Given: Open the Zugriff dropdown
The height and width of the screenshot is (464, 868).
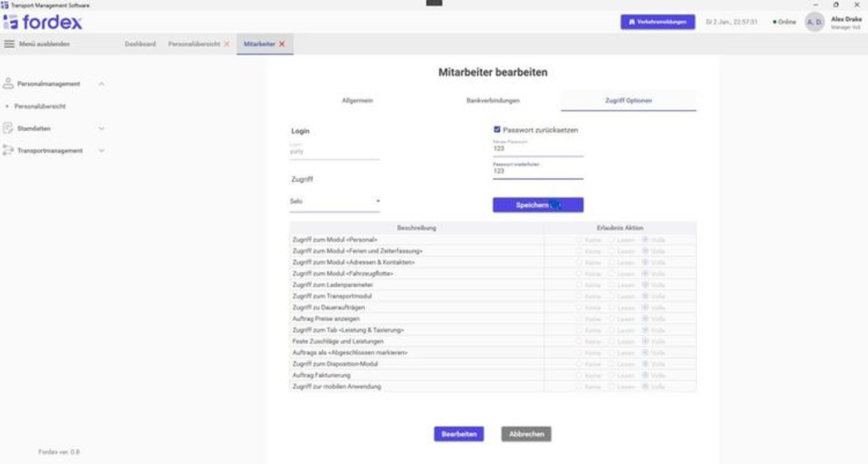Looking at the screenshot, I should click(335, 201).
